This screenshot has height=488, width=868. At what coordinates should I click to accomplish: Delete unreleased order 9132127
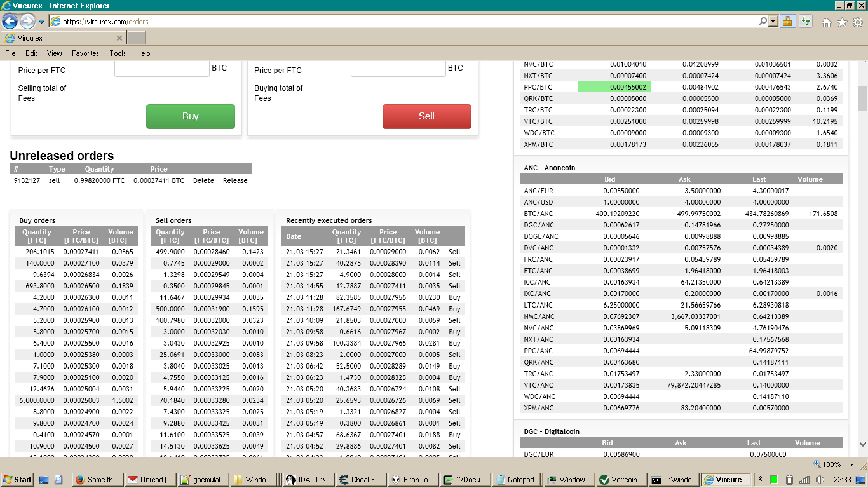click(203, 180)
